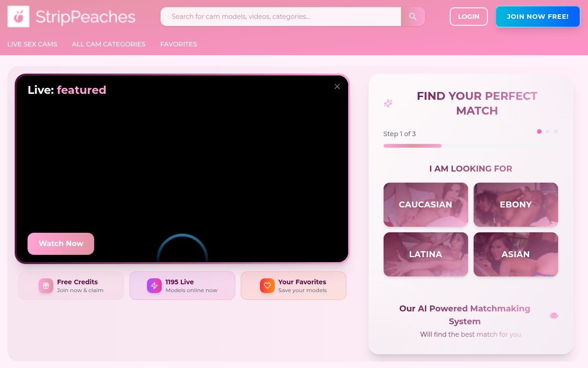
Task: Jump to step 2 indicator dot
Action: [548, 131]
